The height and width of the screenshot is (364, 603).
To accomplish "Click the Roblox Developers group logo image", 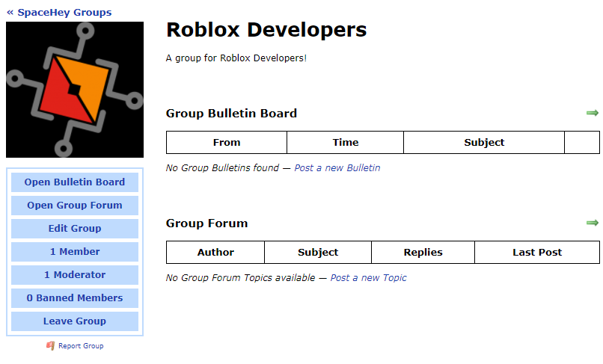I will (x=75, y=90).
